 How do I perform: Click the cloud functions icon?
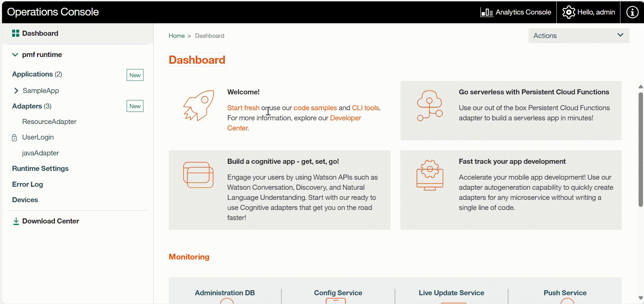tap(429, 105)
